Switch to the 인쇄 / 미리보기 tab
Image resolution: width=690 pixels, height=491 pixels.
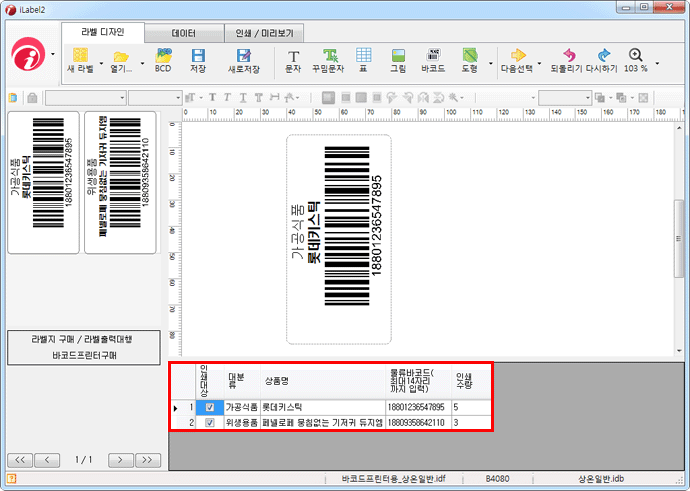(264, 33)
